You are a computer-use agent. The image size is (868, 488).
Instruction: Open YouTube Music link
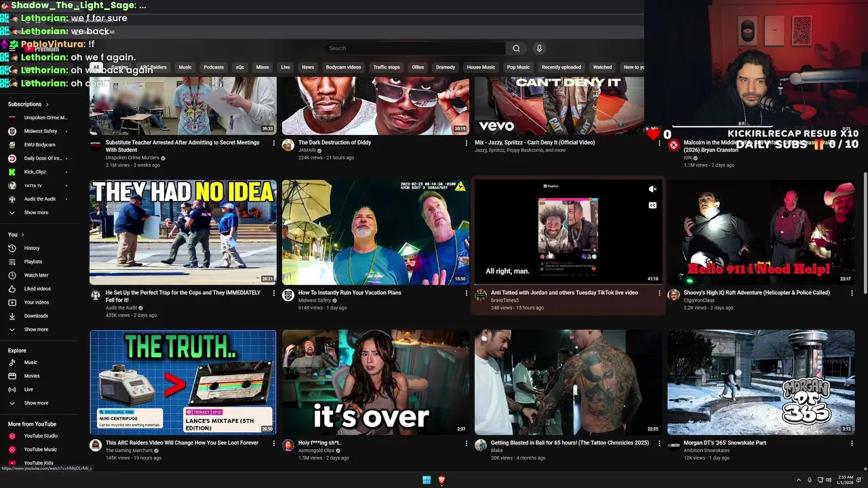41,449
